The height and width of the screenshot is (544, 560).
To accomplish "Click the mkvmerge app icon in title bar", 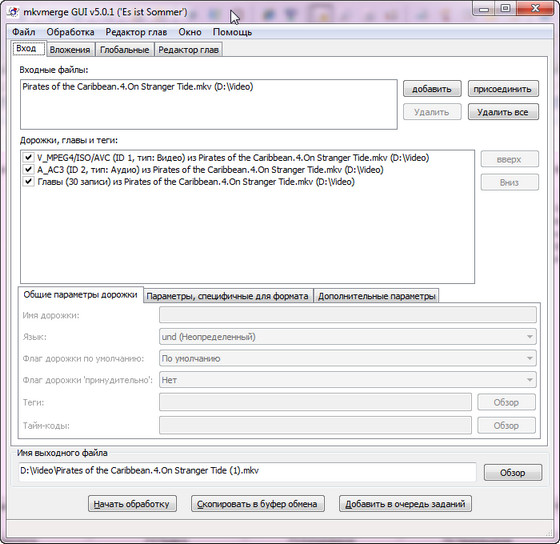I will [14, 12].
